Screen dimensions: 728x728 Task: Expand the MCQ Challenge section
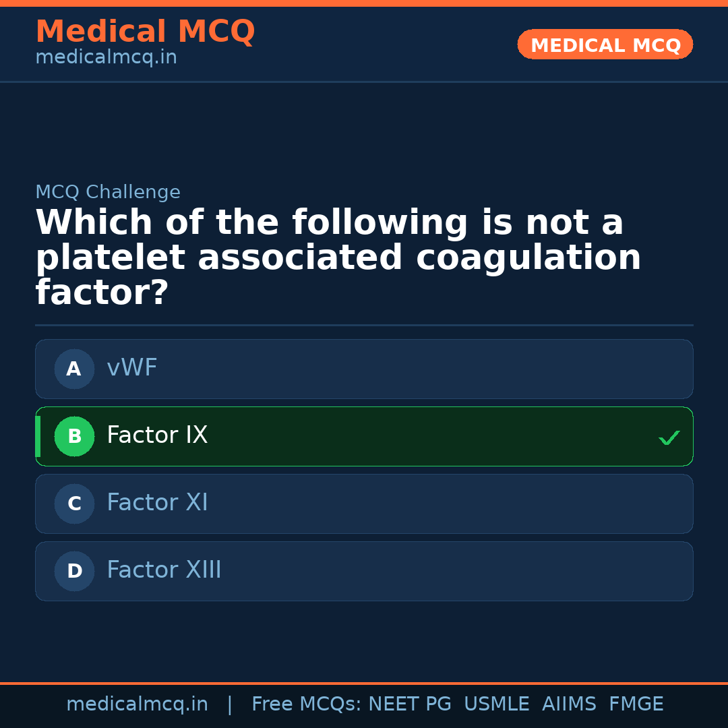click(x=108, y=192)
